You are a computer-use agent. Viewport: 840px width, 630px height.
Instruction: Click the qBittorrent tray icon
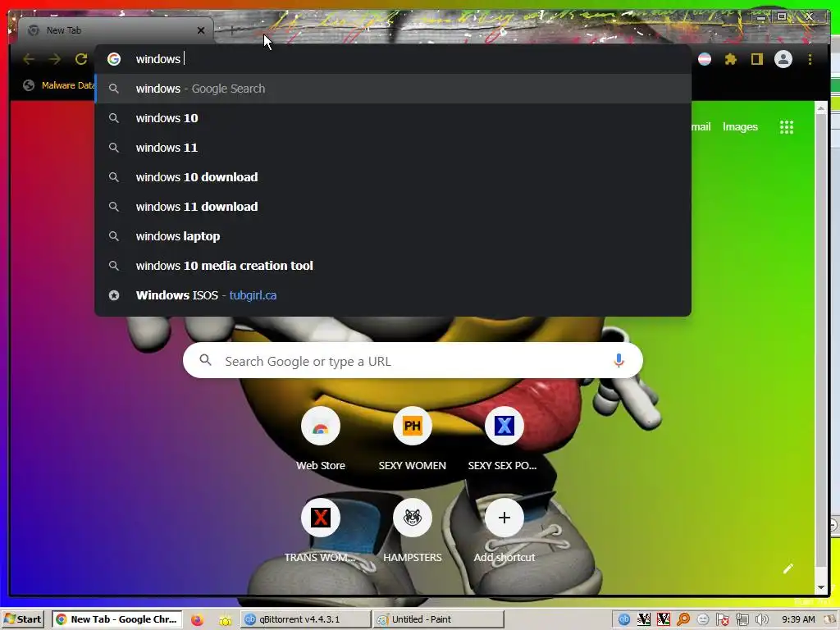(624, 619)
